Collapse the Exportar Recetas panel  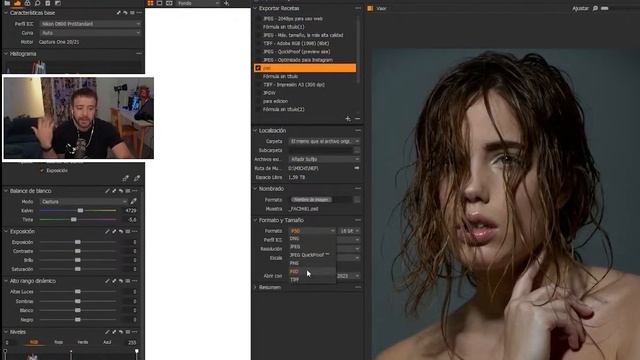[x=256, y=8]
